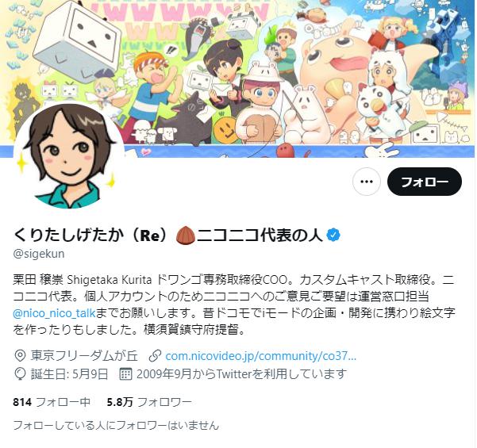This screenshot has width=477, height=448.
Task: Open the @nico_nico_talk mention link
Action: coord(55,313)
